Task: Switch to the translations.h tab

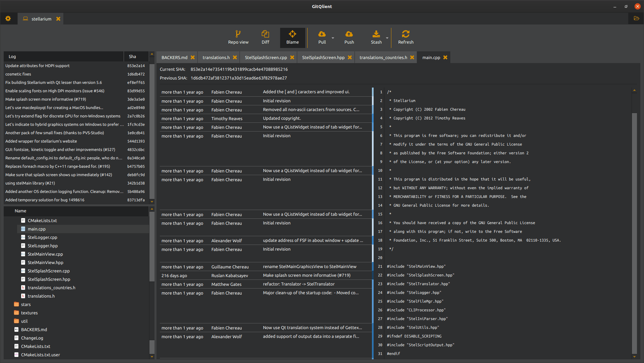Action: 215,57
